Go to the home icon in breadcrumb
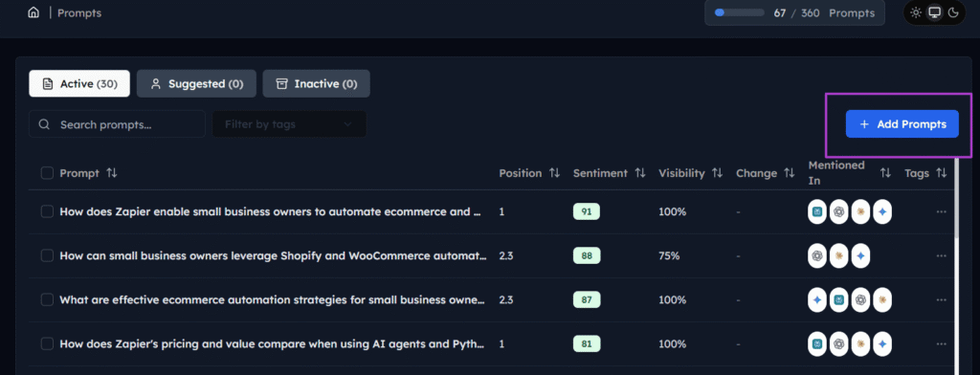This screenshot has height=375, width=980. 33,12
